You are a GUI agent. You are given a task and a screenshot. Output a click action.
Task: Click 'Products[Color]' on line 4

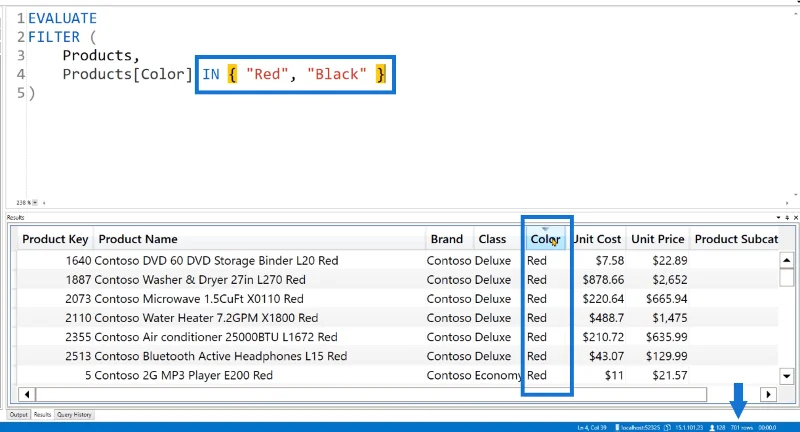tap(127, 74)
